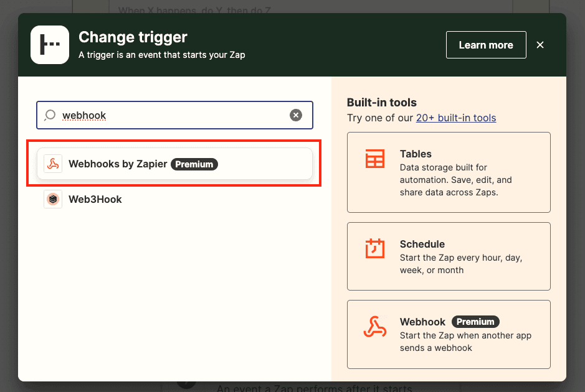Click the Change trigger heading text
Image resolution: width=585 pixels, height=392 pixels.
coord(133,37)
